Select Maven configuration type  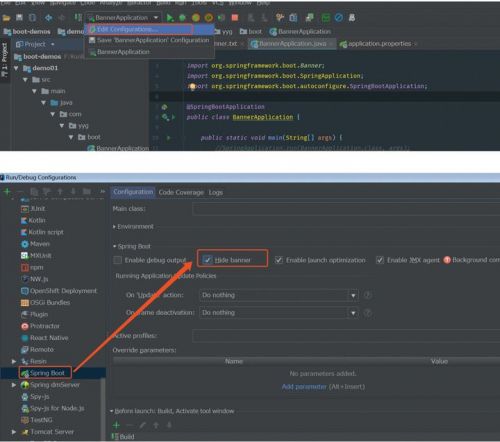[x=35, y=244]
